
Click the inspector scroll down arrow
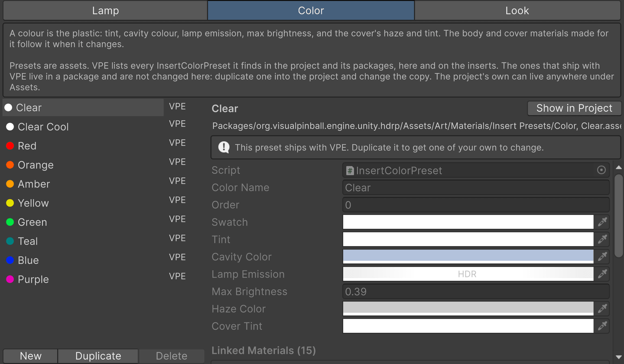pos(618,357)
